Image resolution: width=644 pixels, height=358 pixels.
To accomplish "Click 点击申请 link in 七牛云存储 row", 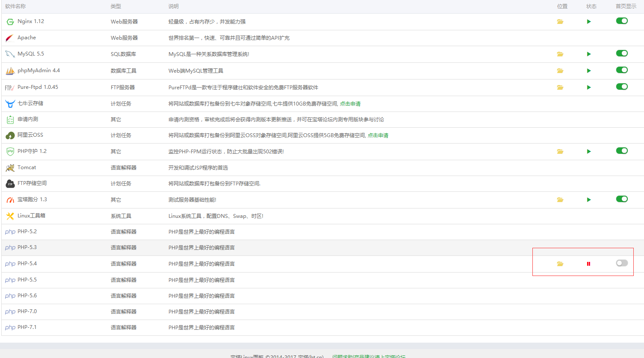I will (350, 104).
